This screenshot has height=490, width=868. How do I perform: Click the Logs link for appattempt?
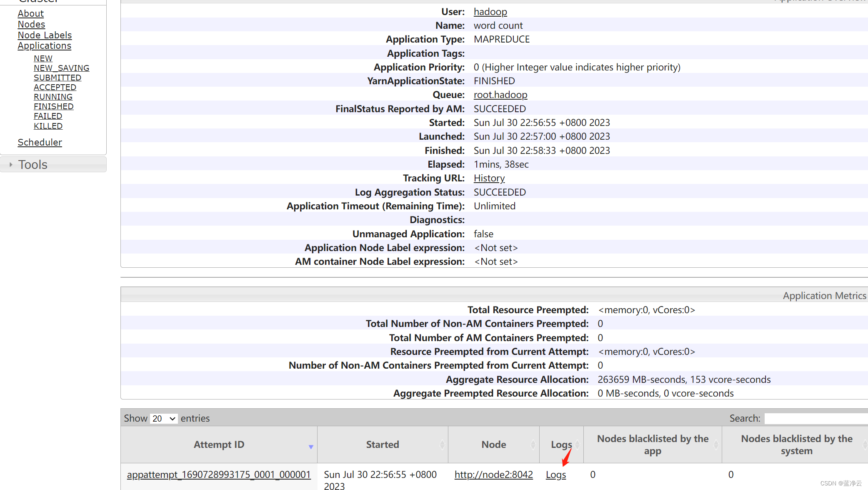pos(555,474)
